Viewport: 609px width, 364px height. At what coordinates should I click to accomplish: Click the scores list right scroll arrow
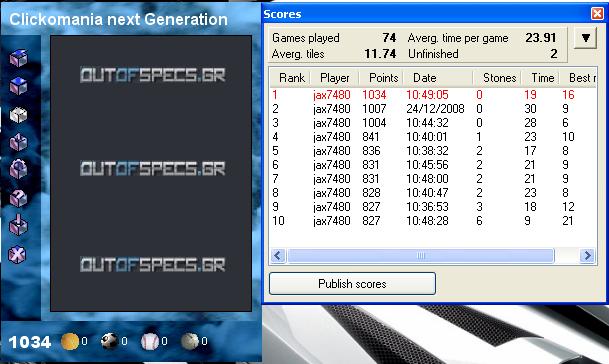tap(587, 256)
